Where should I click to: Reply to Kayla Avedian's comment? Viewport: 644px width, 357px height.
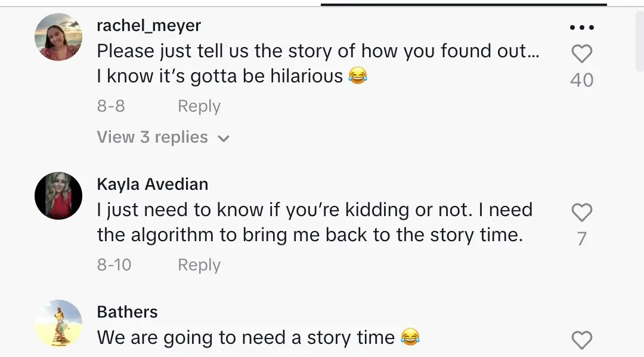[x=199, y=265]
